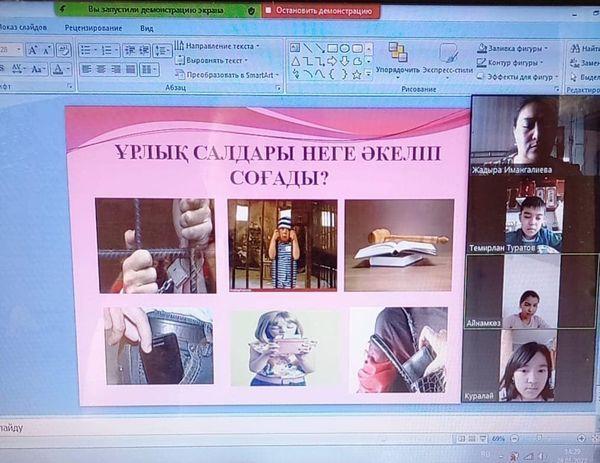Open the Абзац dialog launcher
The width and height of the screenshot is (600, 463).
pyautogui.click(x=279, y=88)
